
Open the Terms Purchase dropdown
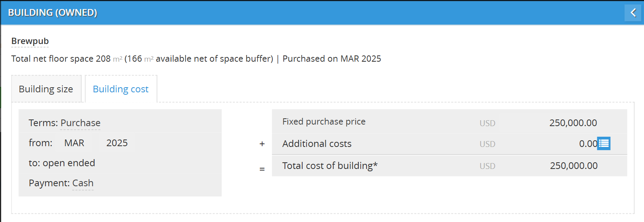coord(80,123)
